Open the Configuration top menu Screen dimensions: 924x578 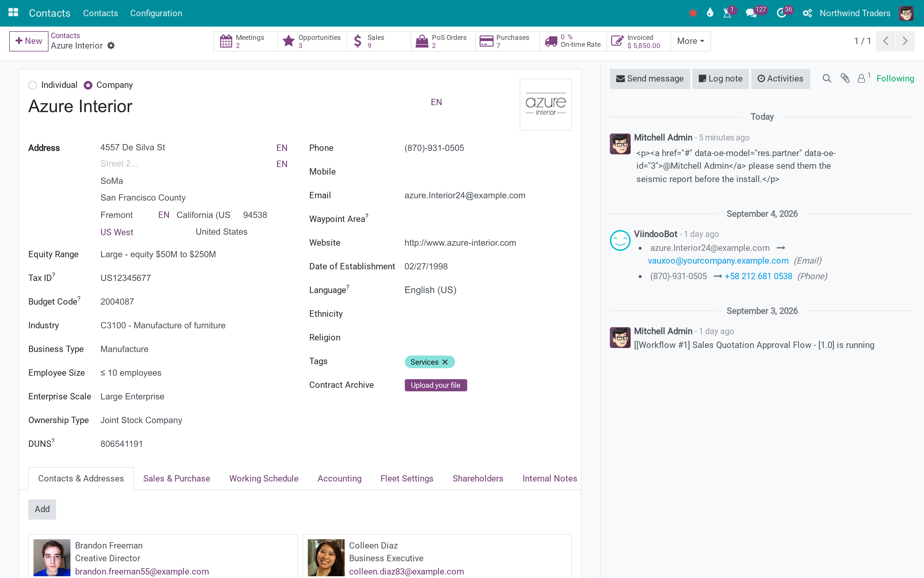pyautogui.click(x=156, y=13)
